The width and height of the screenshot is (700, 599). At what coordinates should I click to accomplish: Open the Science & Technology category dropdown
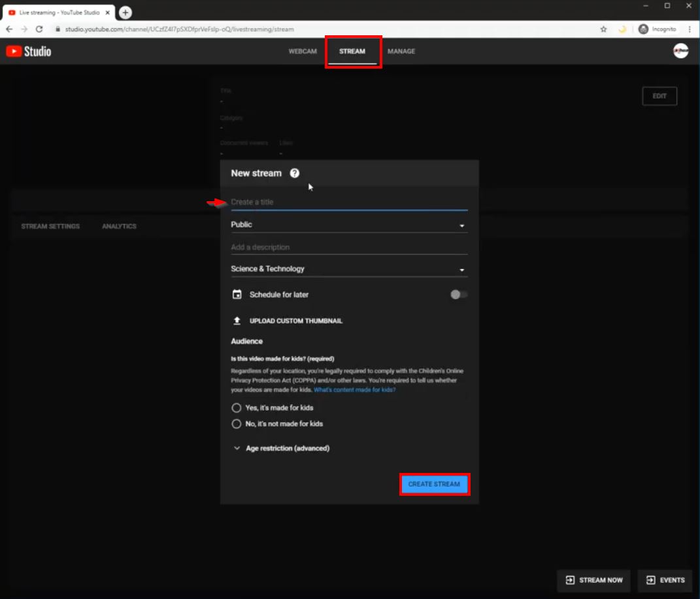coord(349,269)
